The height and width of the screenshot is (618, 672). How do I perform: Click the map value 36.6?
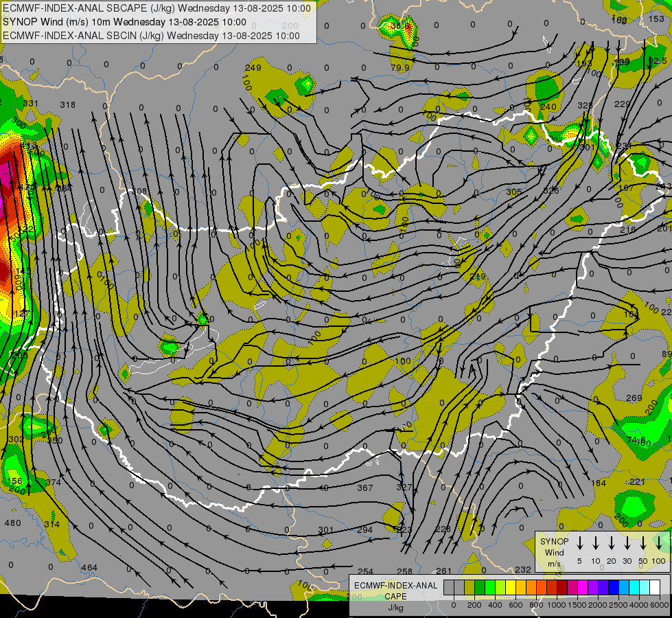click(402, 26)
